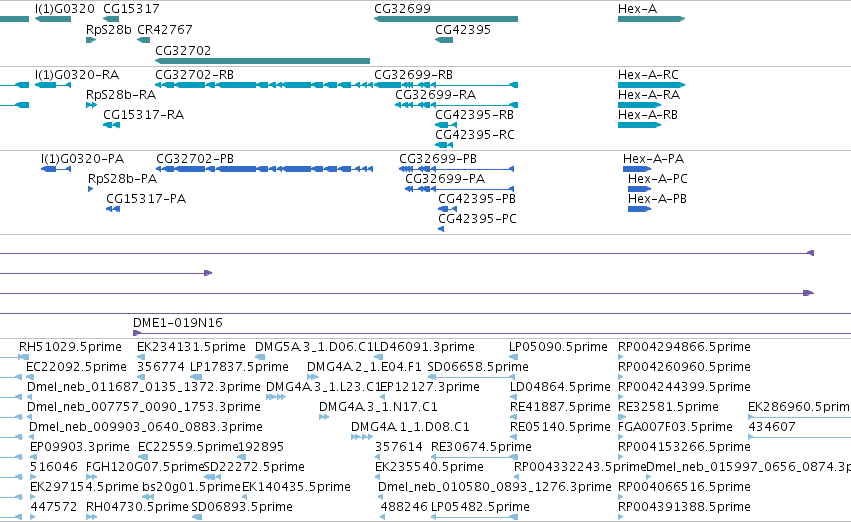
Task: Select the EK234131.5prime EST label
Action: pos(192,347)
